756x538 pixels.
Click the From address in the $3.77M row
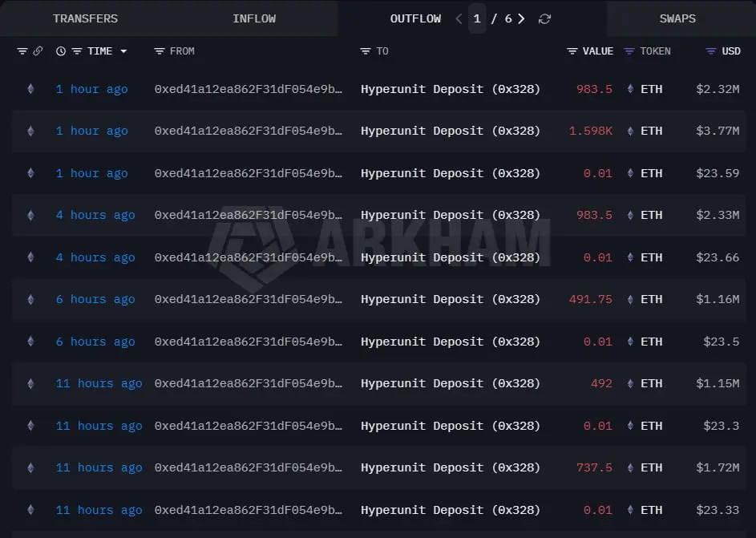coord(249,131)
